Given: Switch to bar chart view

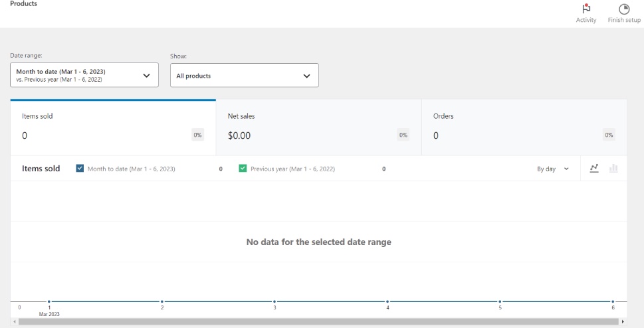Looking at the screenshot, I should point(613,168).
